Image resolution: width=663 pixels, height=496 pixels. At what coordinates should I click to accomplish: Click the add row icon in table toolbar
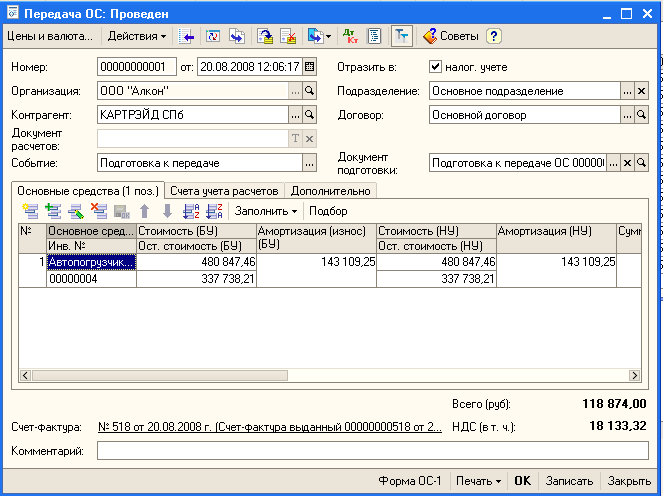pos(30,211)
